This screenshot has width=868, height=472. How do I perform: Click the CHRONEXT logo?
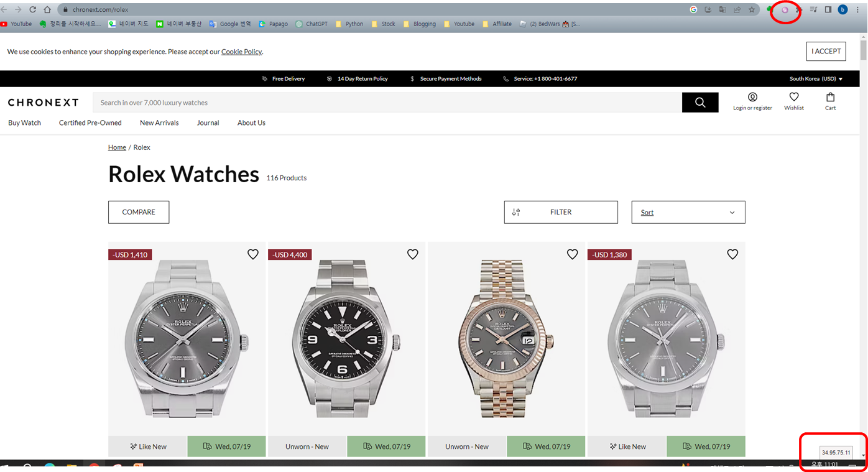point(44,103)
